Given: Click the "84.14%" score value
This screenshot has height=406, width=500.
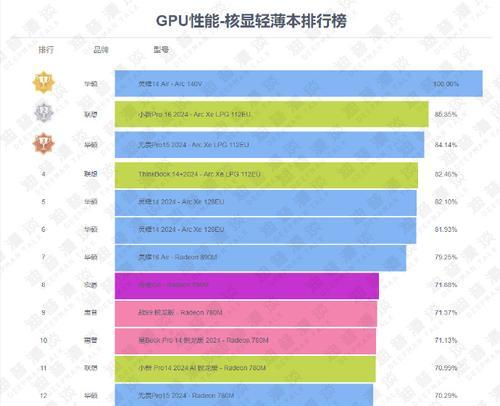Looking at the screenshot, I should [x=446, y=145].
